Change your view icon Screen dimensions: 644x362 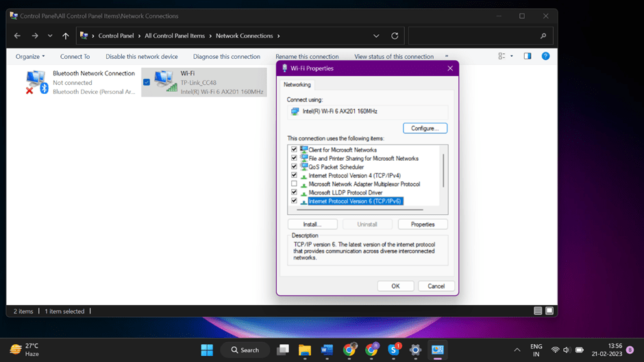click(501, 56)
